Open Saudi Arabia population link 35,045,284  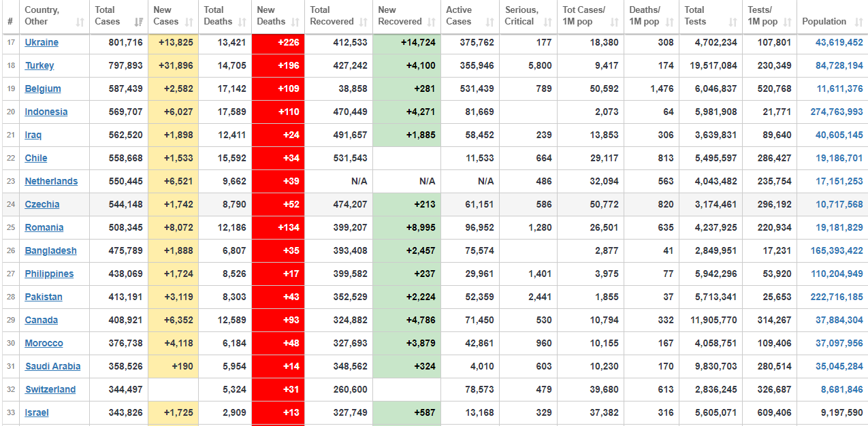coord(839,366)
